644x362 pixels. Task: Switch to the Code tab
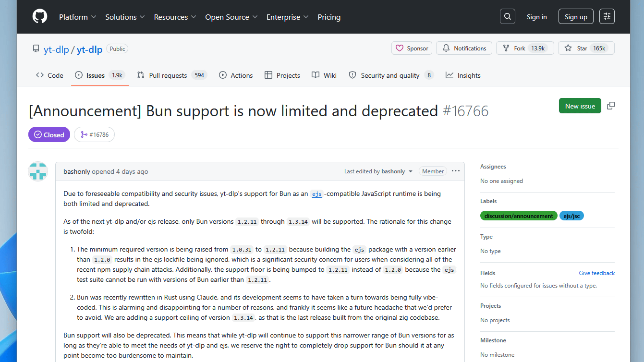coord(49,75)
